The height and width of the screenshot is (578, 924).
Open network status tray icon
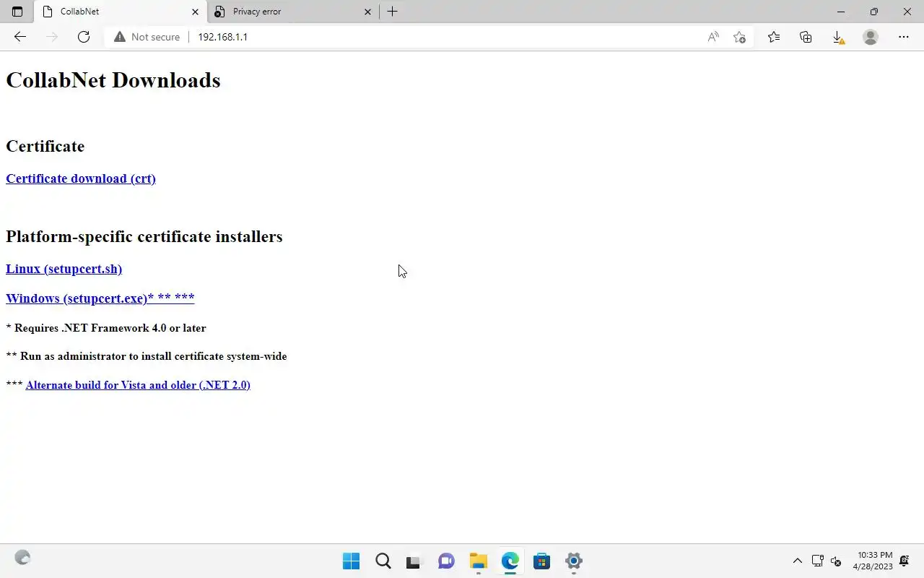pyautogui.click(x=817, y=561)
